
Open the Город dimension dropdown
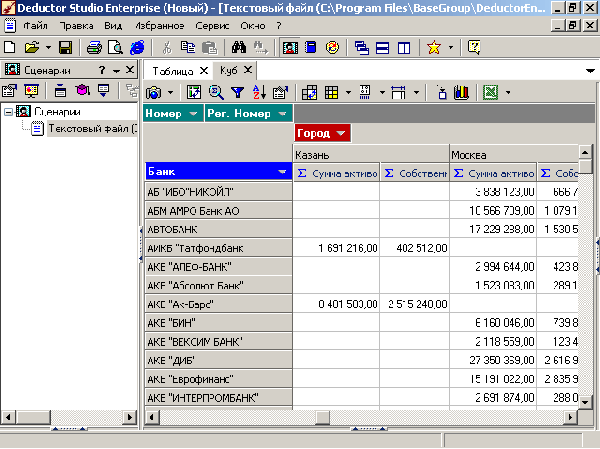pos(342,133)
